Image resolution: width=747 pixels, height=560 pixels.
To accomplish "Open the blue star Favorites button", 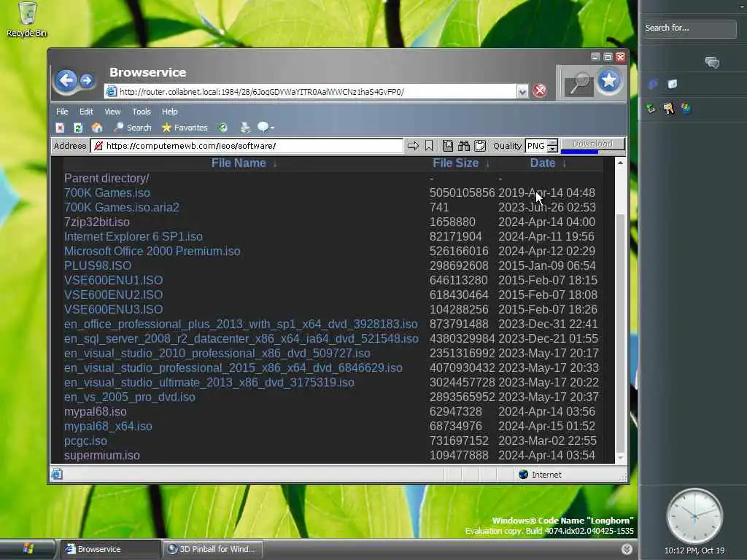I will (609, 81).
